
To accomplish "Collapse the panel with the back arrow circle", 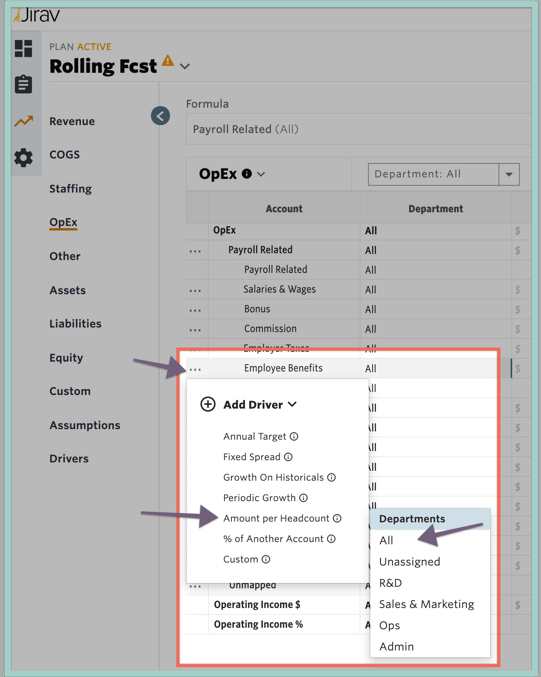I will pos(160,116).
